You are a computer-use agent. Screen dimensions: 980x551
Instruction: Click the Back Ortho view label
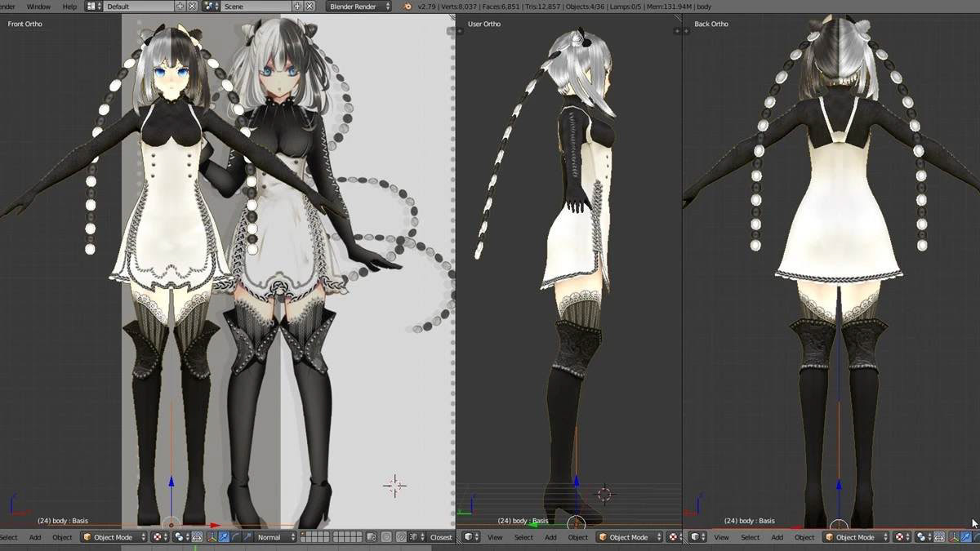pos(711,24)
